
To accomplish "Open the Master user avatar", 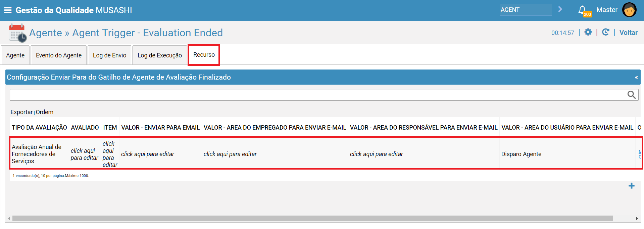I will (629, 10).
